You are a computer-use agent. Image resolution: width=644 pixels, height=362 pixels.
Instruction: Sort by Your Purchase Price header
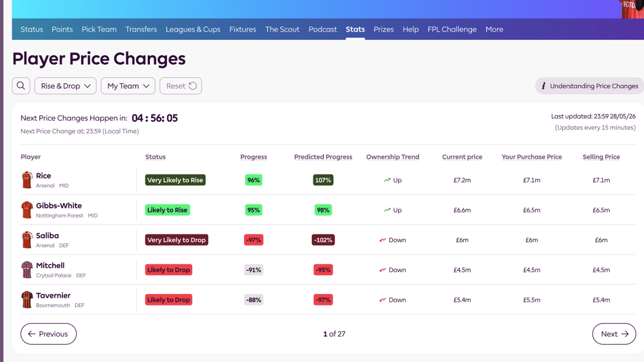point(532,157)
